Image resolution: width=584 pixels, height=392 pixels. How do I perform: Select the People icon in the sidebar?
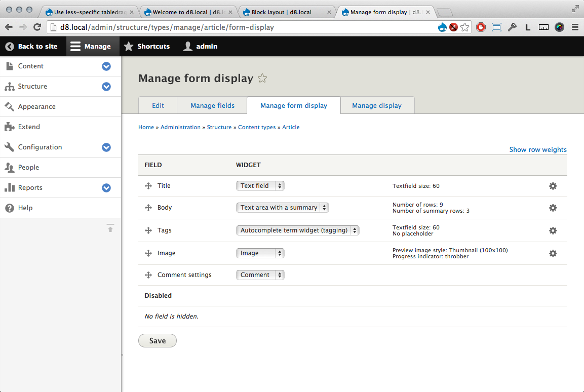(8, 167)
